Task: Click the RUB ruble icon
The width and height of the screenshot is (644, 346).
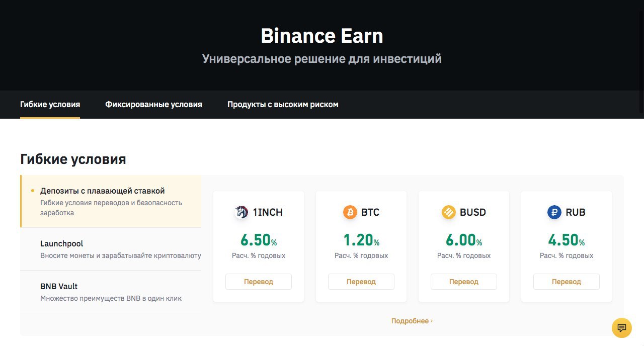Action: (554, 212)
